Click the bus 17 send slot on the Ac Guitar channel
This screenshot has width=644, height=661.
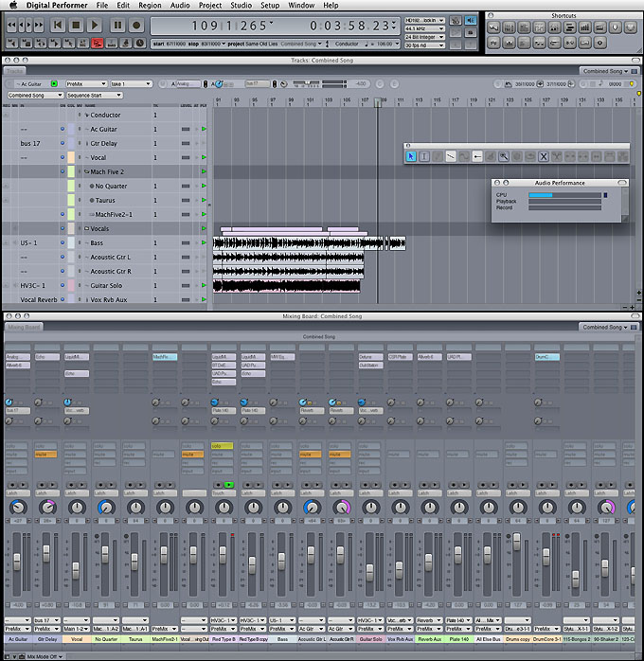(18, 411)
